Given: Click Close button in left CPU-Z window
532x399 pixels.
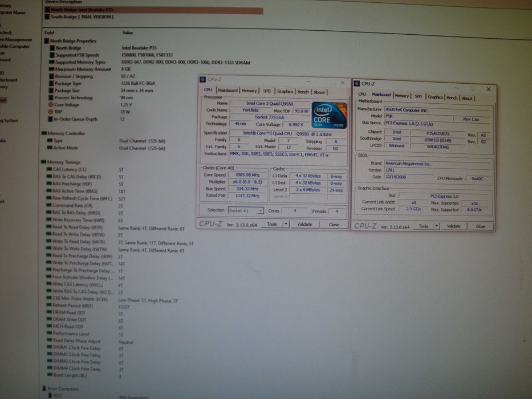Looking at the screenshot, I should click(x=334, y=225).
